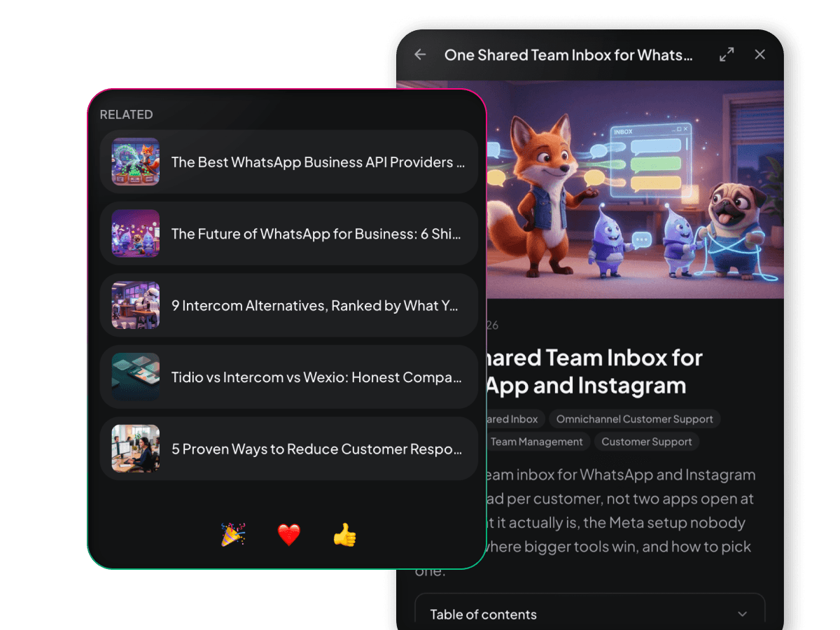Click thumbnail of 9 Intercom Alternatives article
The height and width of the screenshot is (630, 840).
pyautogui.click(x=136, y=306)
